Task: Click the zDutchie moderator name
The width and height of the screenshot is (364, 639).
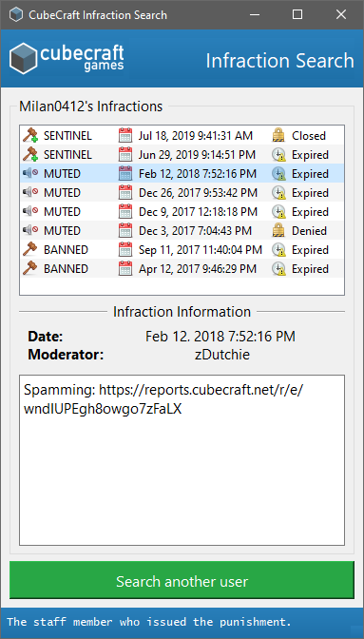Action: tap(222, 355)
